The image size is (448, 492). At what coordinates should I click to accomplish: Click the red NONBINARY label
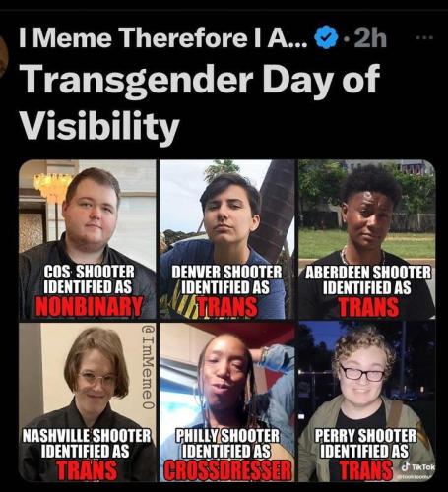pyautogui.click(x=89, y=306)
